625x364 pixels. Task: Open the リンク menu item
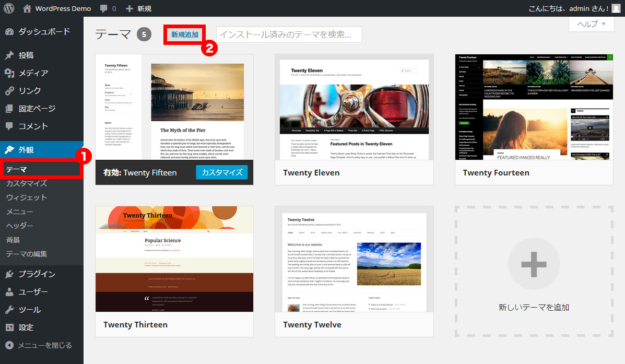click(41, 91)
